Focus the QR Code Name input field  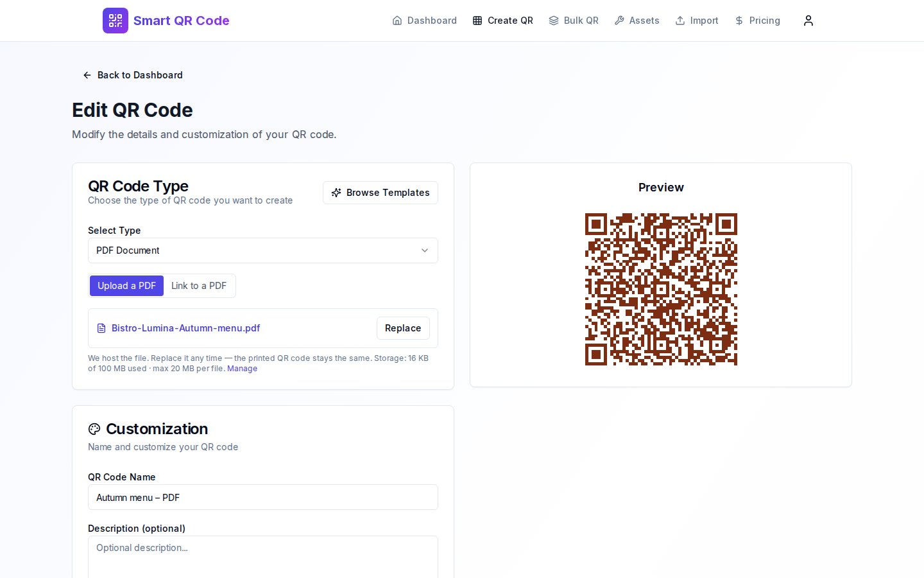click(263, 497)
